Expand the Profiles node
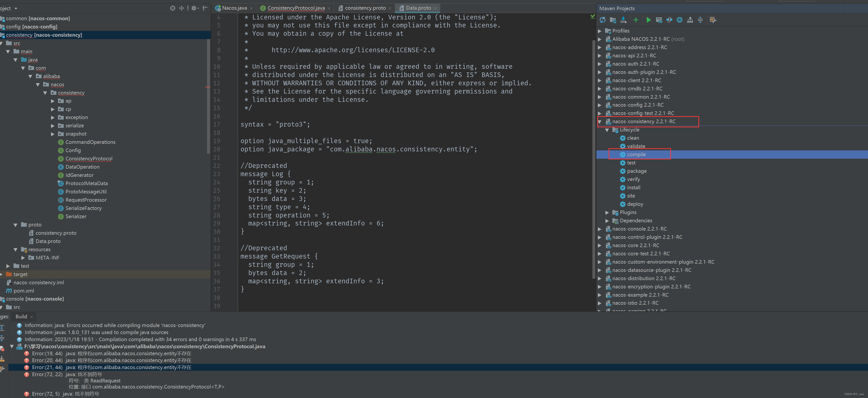 [600, 31]
